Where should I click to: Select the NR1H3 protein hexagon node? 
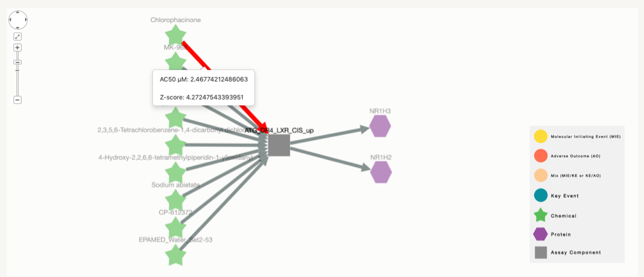(x=380, y=126)
